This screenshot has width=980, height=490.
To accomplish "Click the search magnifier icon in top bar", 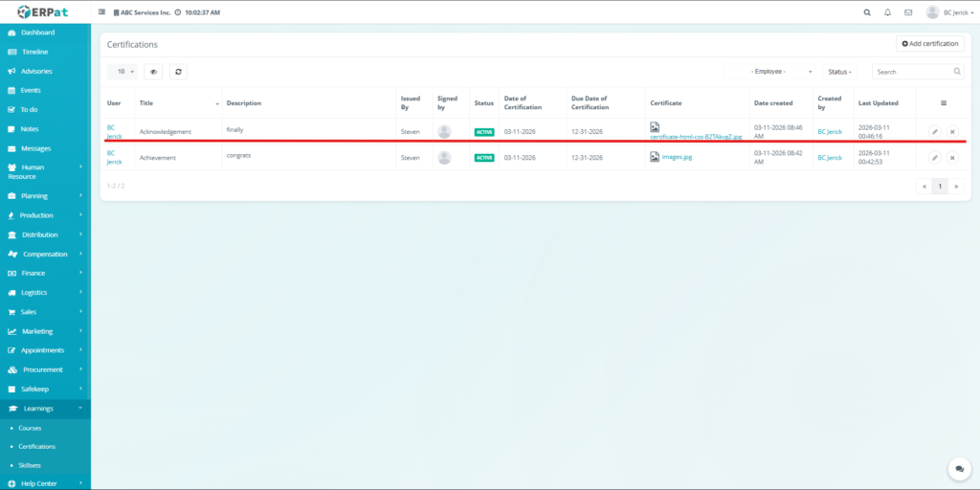I will (867, 12).
